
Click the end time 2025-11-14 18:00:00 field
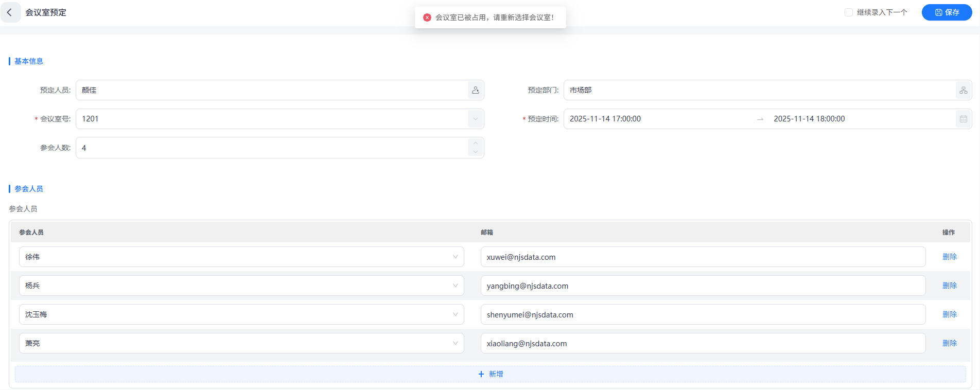tap(809, 119)
